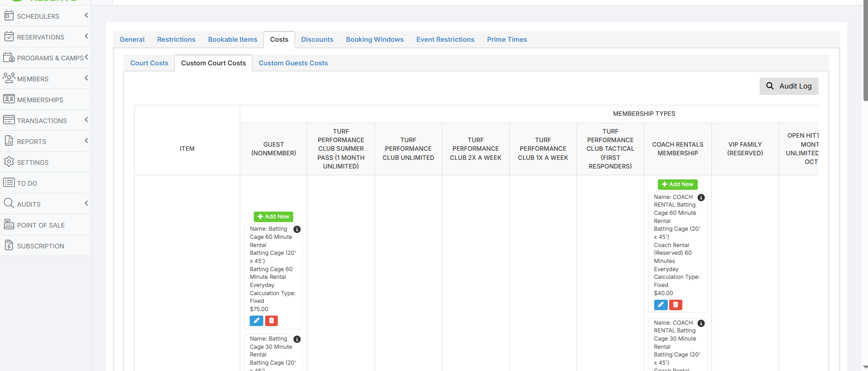
Task: Add new cost under Guest (Nonmember)
Action: point(273,217)
